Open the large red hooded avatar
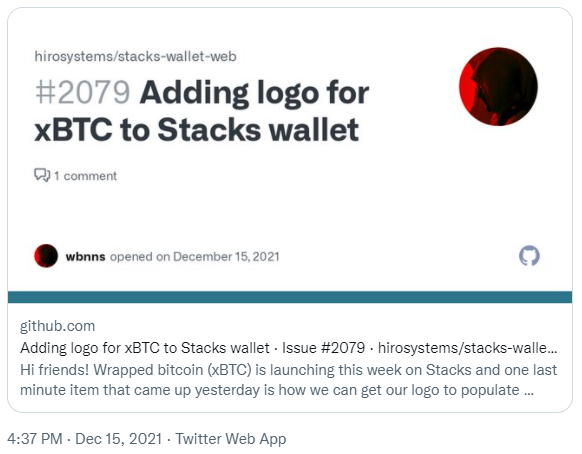This screenshot has height=454, width=582. [x=498, y=86]
